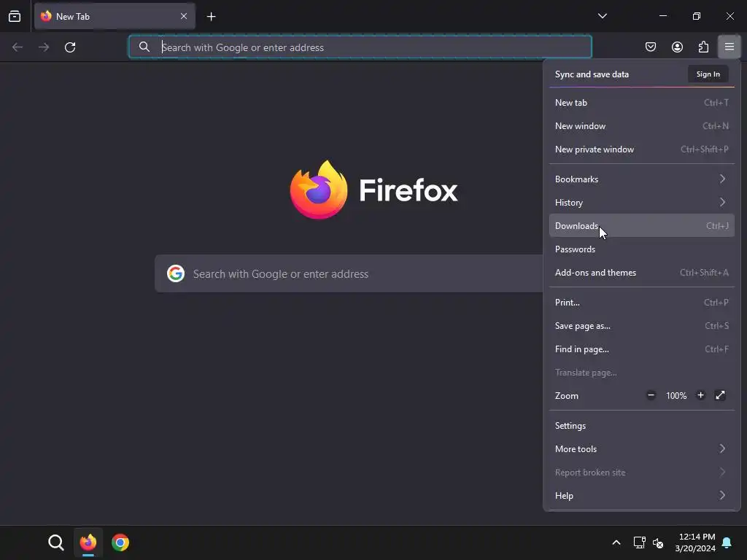Open the clock showing 12:14 PM
The width and height of the screenshot is (747, 560).
click(695, 542)
